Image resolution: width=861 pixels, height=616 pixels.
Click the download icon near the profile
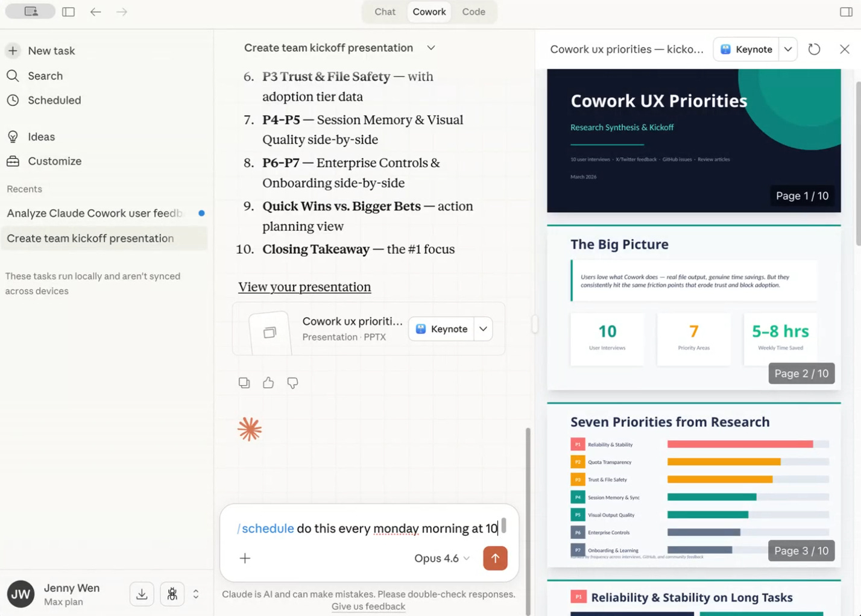click(x=142, y=594)
